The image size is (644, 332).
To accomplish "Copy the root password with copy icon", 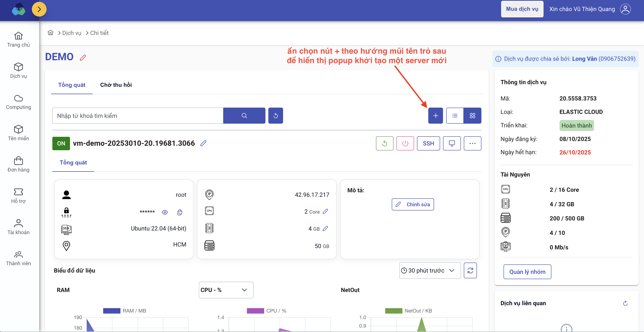I will (180, 212).
